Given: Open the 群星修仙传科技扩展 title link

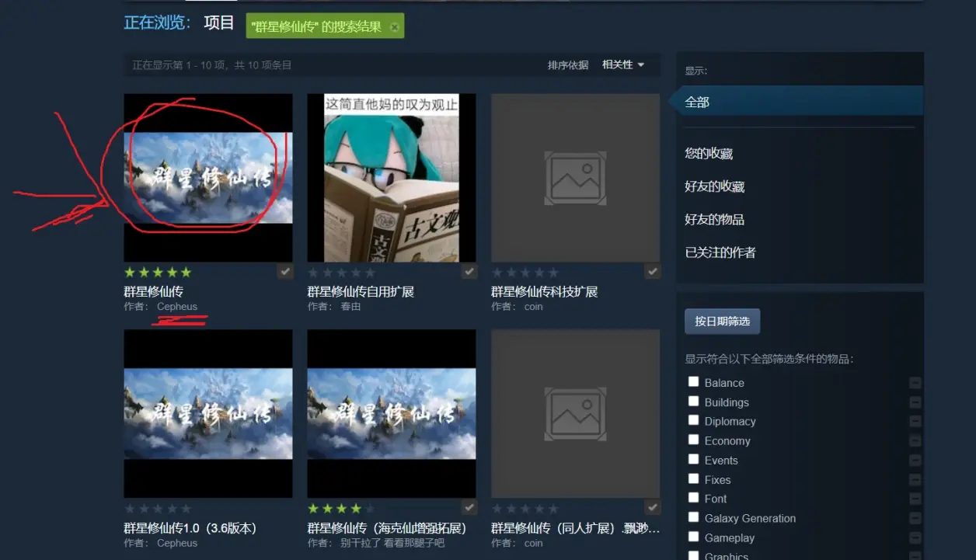Looking at the screenshot, I should click(544, 292).
